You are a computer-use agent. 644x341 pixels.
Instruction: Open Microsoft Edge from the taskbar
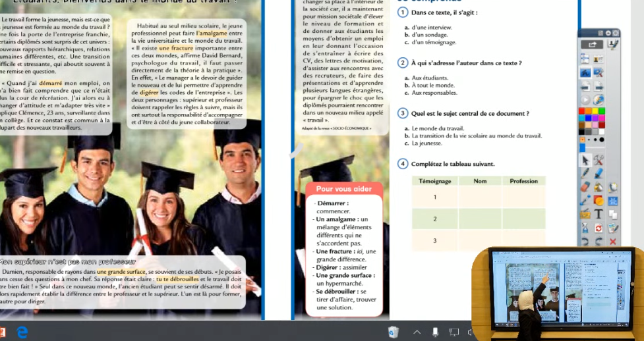coord(21,332)
